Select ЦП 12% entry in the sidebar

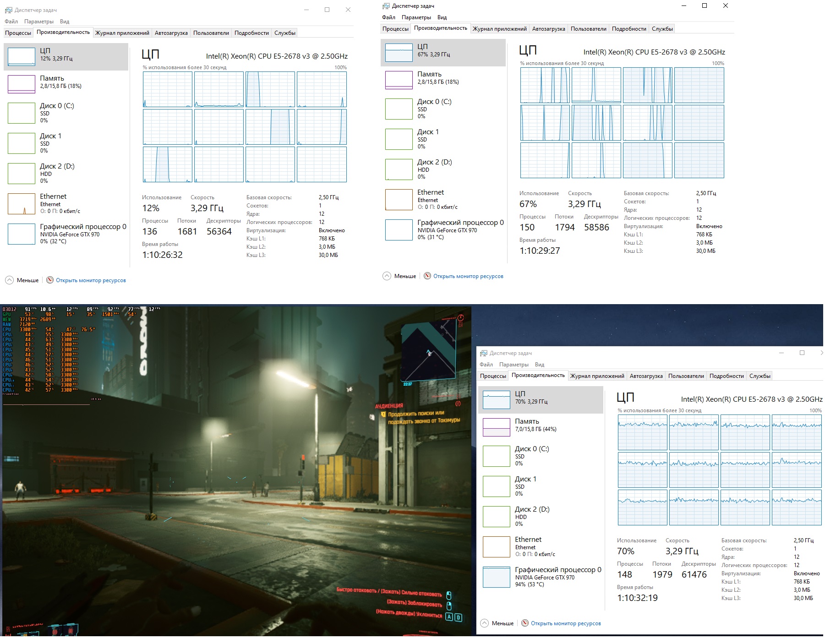[x=66, y=57]
